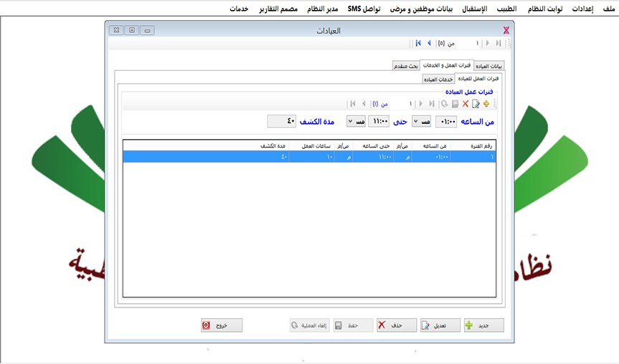Go to previous clinic record with blue arrow
Screen dimensions: 619x364
429,44
